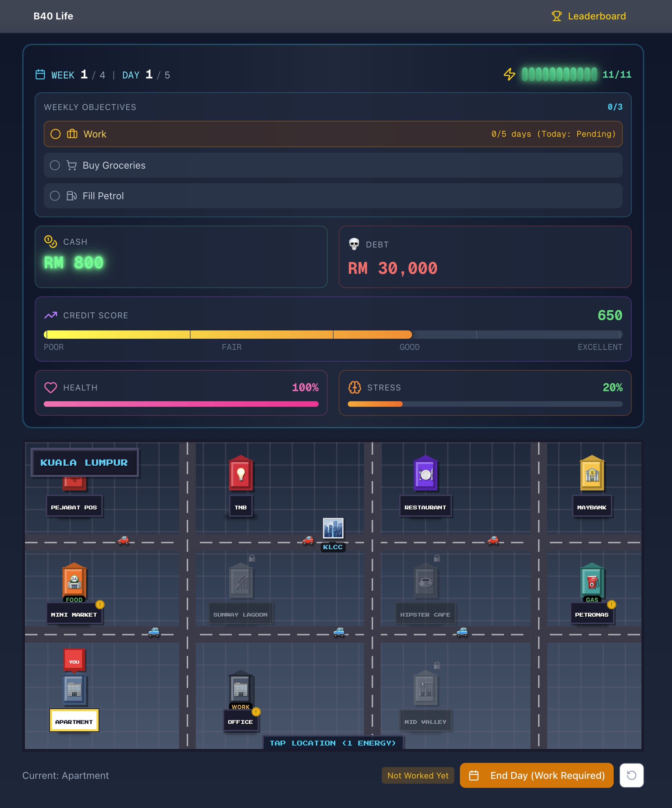The width and height of the screenshot is (672, 808).
Task: Click the Leaderboard trophy link
Action: 589,16
